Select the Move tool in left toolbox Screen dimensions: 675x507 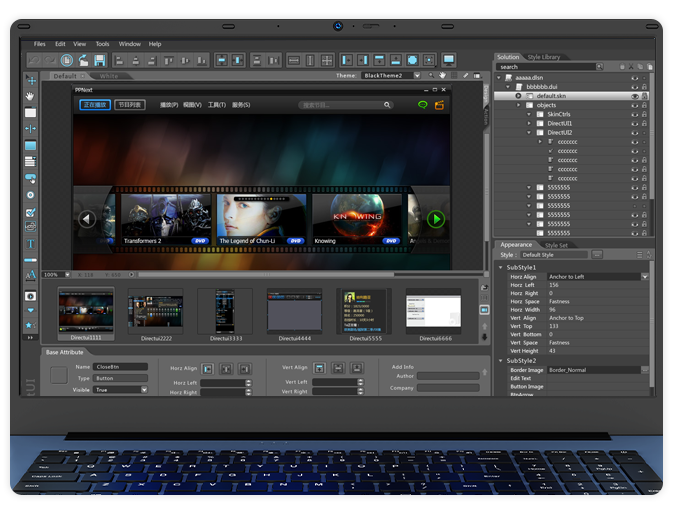click(30, 79)
